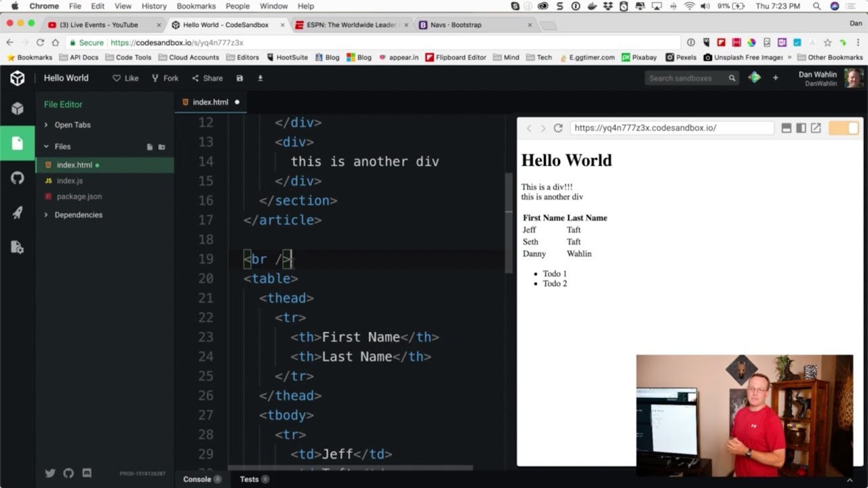Click the webcam video thumbnail

[745, 415]
